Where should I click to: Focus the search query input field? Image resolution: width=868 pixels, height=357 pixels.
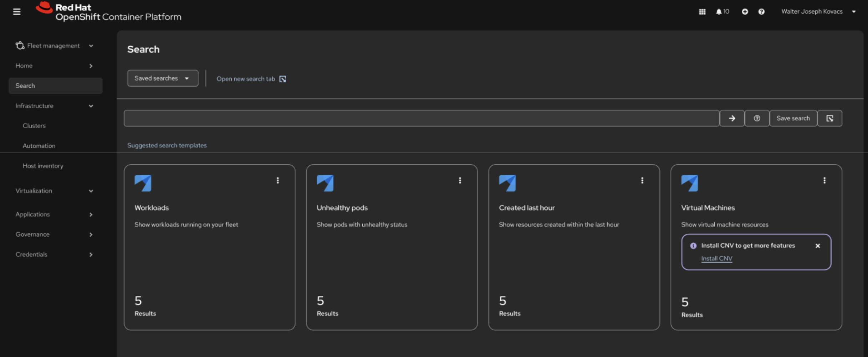pos(421,118)
